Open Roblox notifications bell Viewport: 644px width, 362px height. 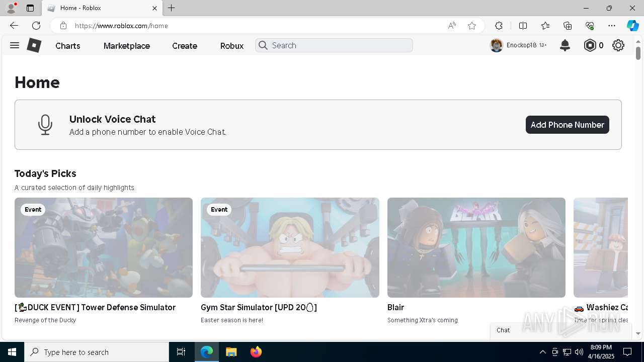565,45
